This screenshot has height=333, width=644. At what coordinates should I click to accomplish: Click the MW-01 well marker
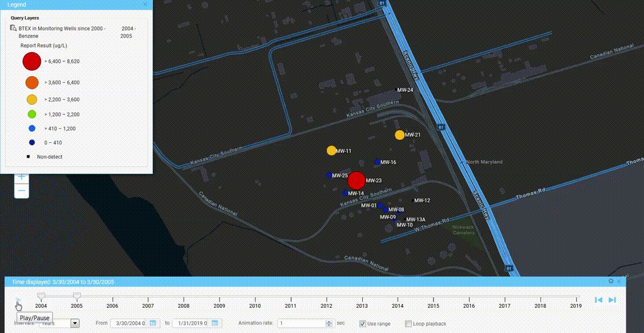(380, 205)
